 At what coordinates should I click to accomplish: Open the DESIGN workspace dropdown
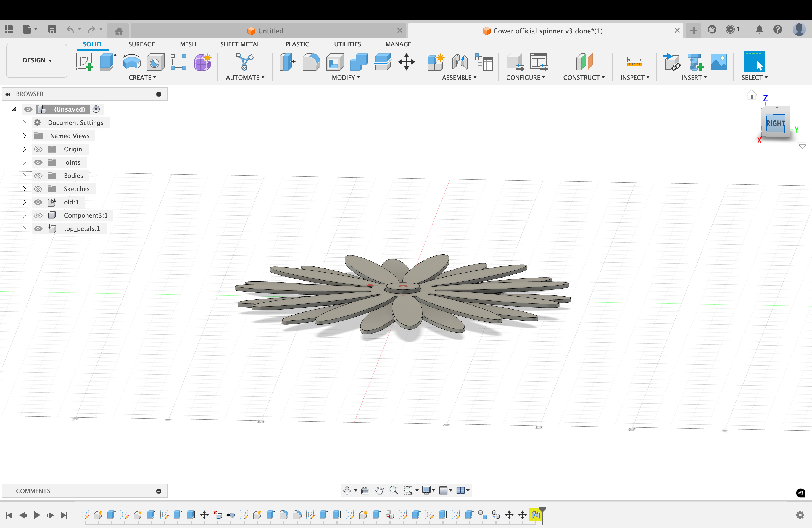(x=37, y=60)
